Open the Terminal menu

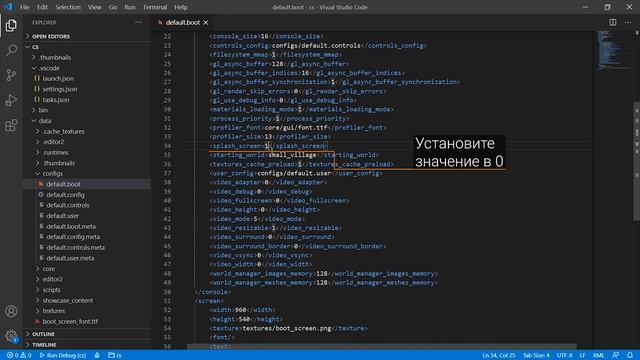[155, 7]
